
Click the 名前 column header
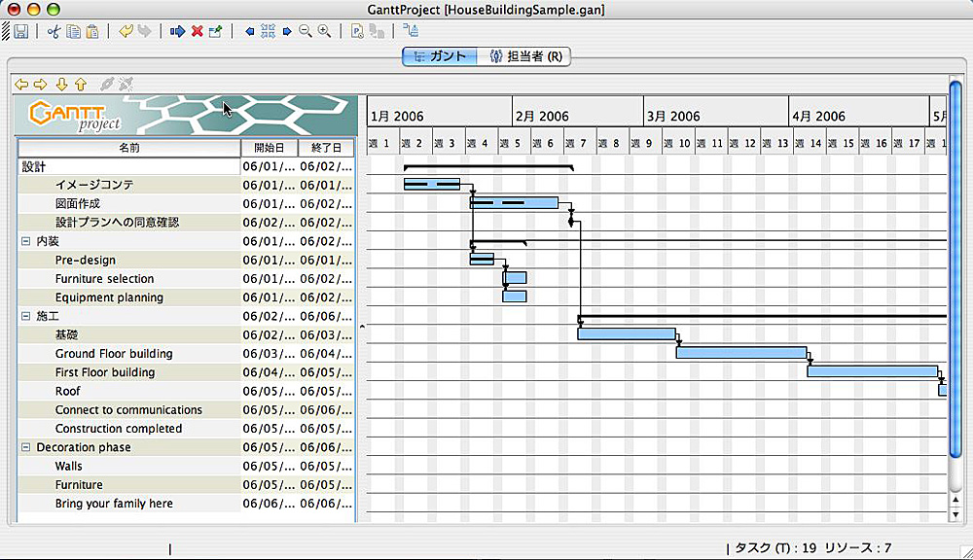(x=129, y=149)
